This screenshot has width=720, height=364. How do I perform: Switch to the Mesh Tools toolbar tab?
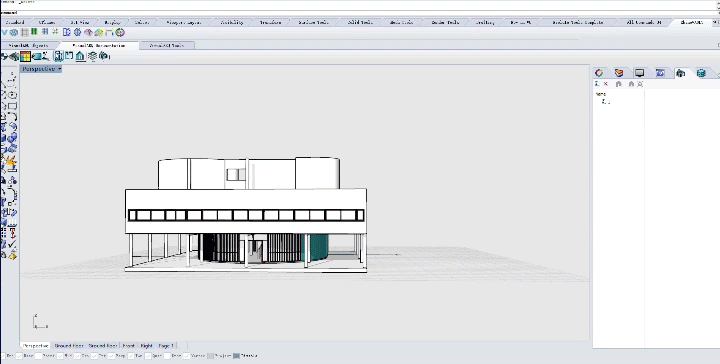pyautogui.click(x=401, y=22)
